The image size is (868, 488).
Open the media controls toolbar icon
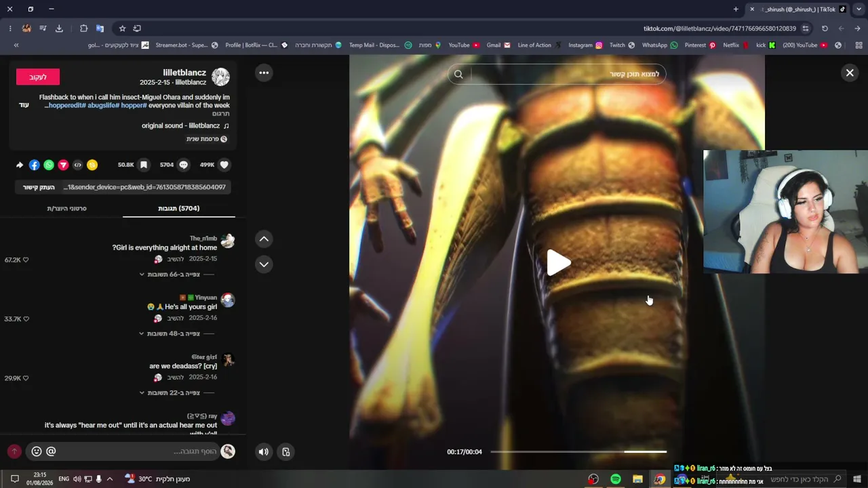(x=43, y=28)
